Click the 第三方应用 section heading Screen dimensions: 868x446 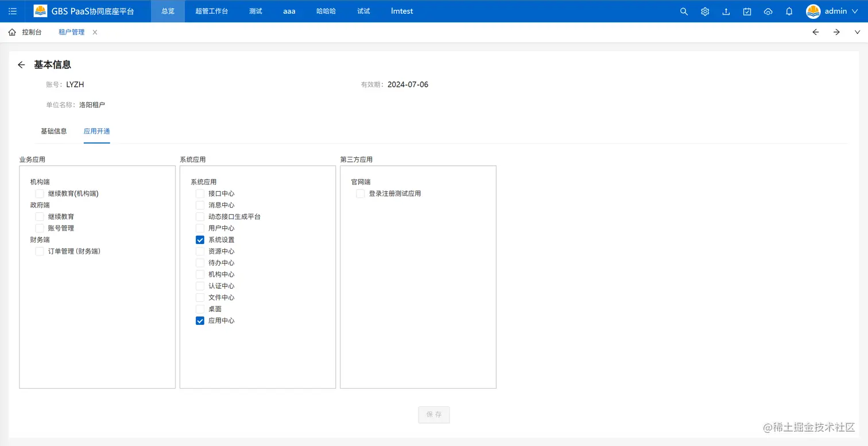356,160
